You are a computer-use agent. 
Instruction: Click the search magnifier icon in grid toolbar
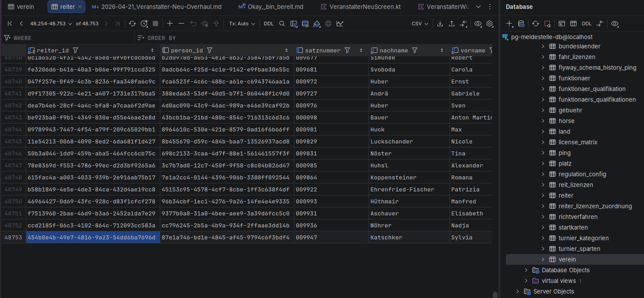(x=282, y=24)
